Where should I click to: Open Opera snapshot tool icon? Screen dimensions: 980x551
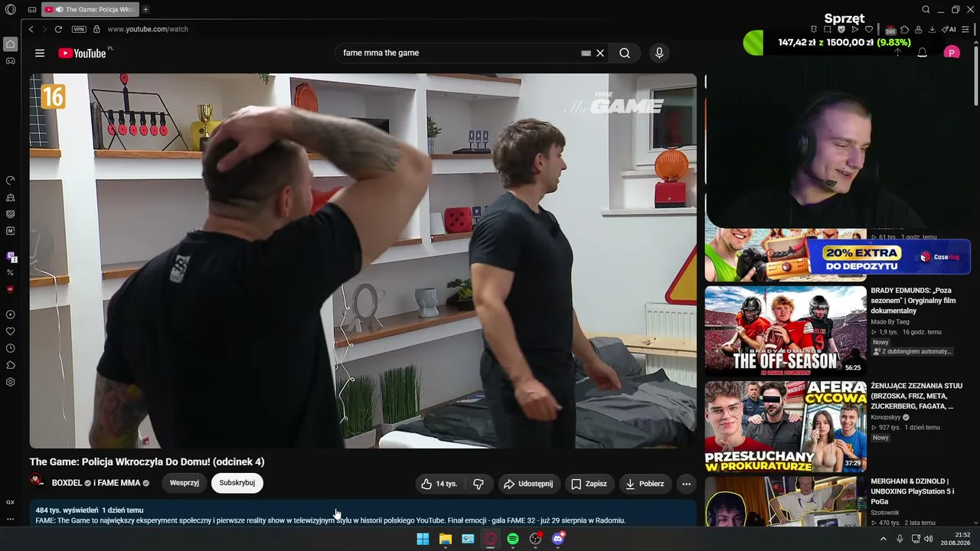[828, 29]
